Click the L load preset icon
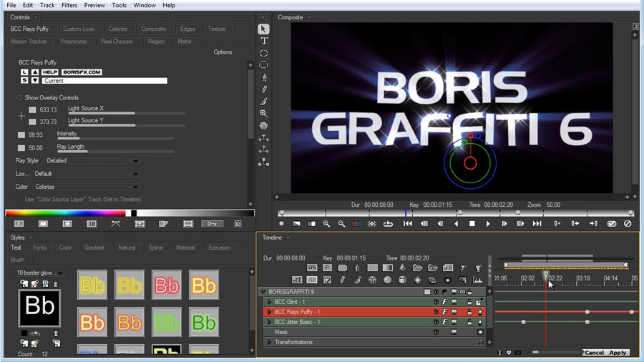Screen dimensions: 644x362 click(x=24, y=72)
